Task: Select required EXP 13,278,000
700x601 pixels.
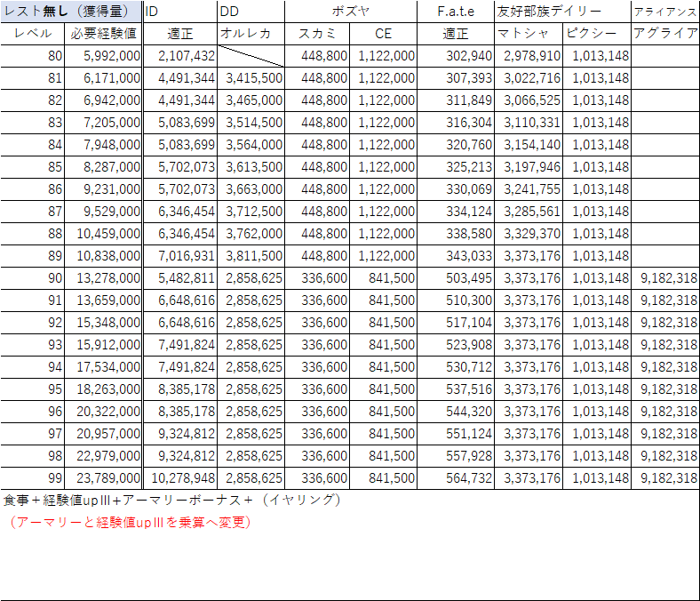Action: coord(103,278)
